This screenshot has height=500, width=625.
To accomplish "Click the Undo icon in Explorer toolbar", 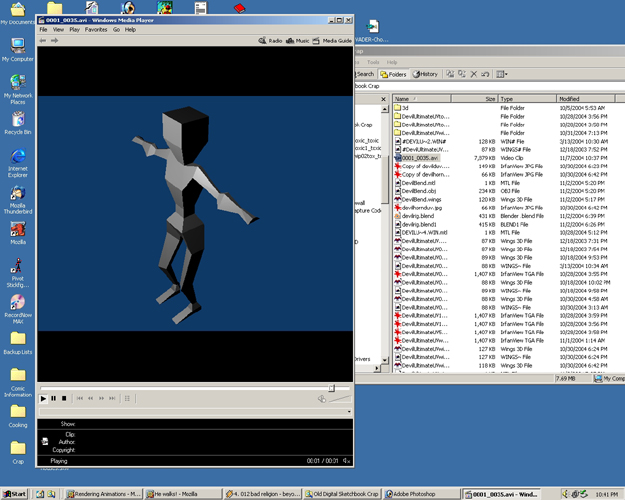I will pos(485,74).
